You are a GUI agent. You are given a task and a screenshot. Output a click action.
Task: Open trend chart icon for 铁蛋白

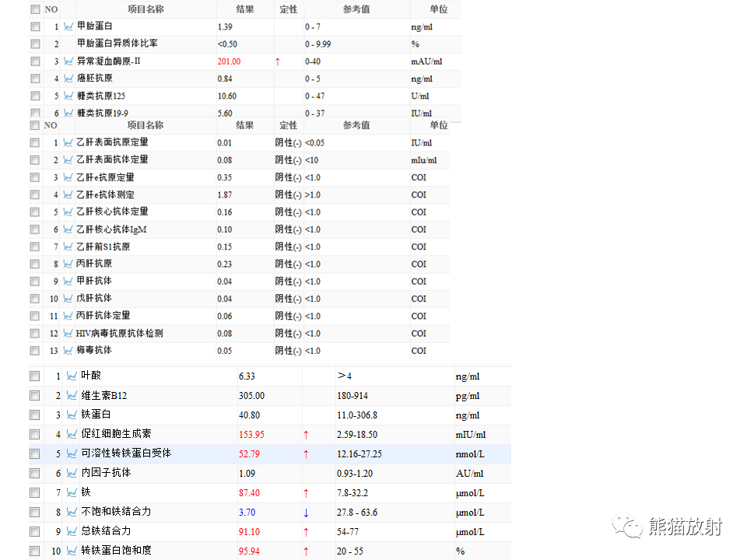click(72, 415)
